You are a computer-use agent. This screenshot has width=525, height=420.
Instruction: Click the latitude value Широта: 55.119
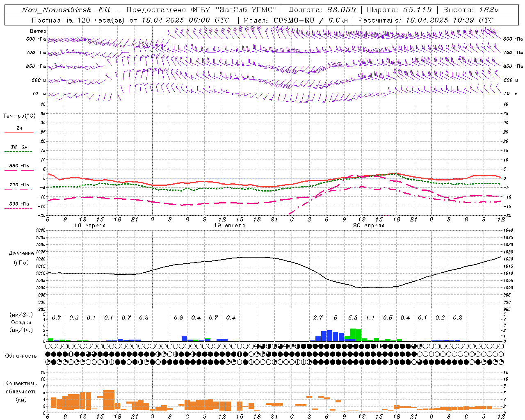click(x=399, y=10)
